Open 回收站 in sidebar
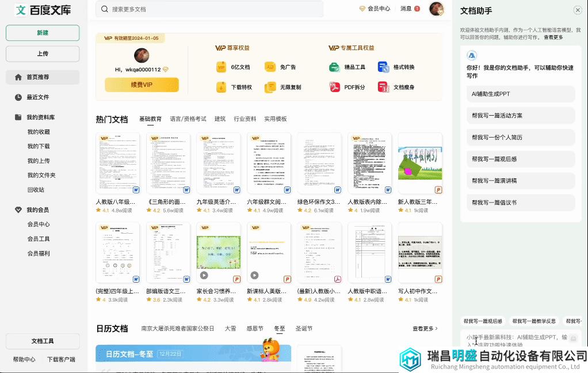 36,190
